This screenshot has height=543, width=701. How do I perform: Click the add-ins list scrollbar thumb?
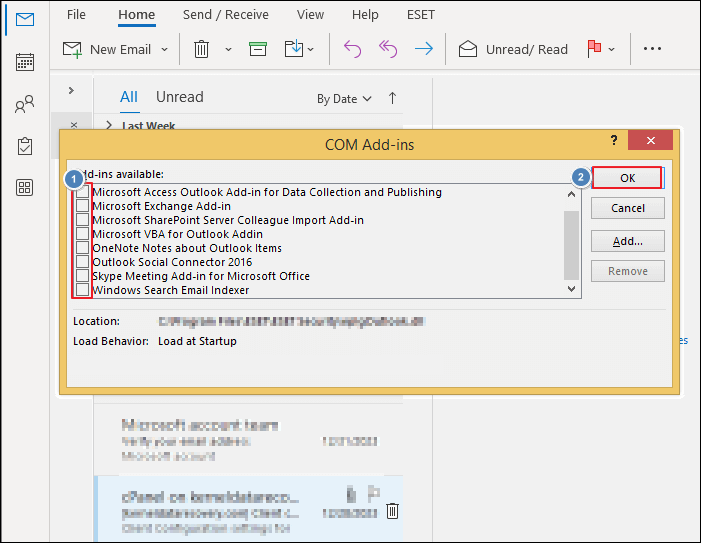571,245
